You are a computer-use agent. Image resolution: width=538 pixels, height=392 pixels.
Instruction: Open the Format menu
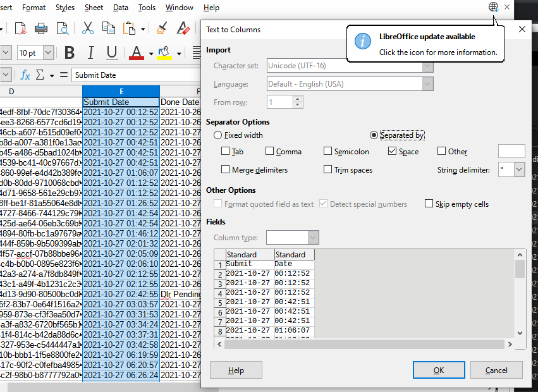point(34,8)
